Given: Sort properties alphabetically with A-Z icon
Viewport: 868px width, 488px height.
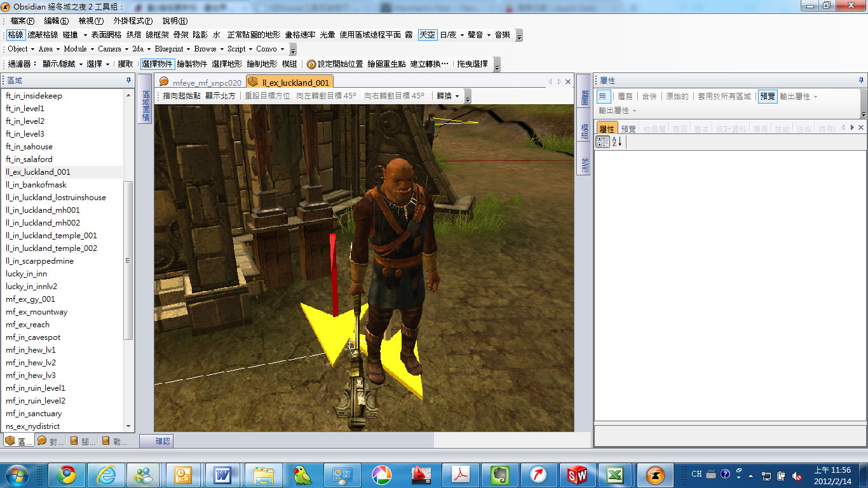Looking at the screenshot, I should [x=617, y=142].
